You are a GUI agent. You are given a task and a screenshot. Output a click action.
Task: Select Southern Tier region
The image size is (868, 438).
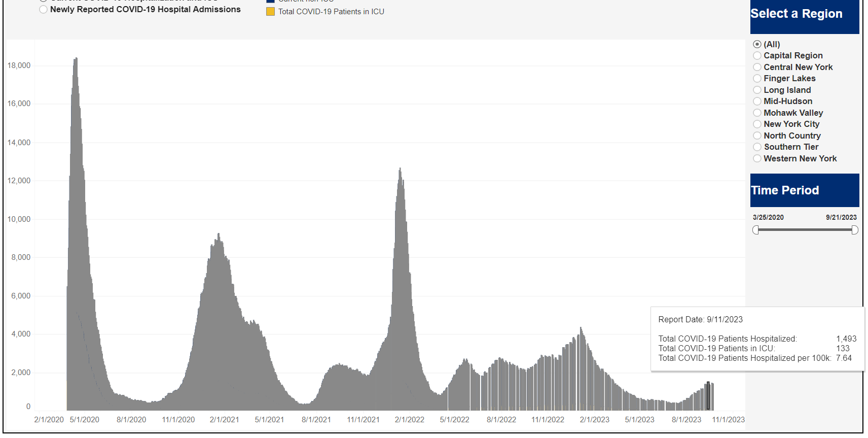coord(757,147)
